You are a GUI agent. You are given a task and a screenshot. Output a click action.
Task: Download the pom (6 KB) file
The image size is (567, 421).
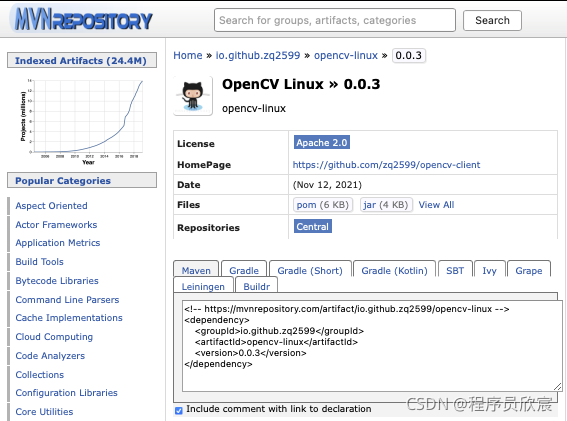click(x=323, y=205)
